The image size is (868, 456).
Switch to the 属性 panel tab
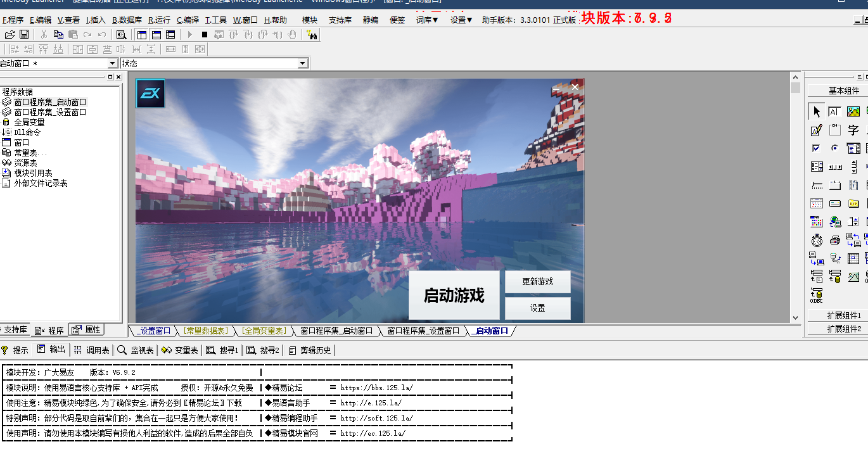click(x=86, y=330)
